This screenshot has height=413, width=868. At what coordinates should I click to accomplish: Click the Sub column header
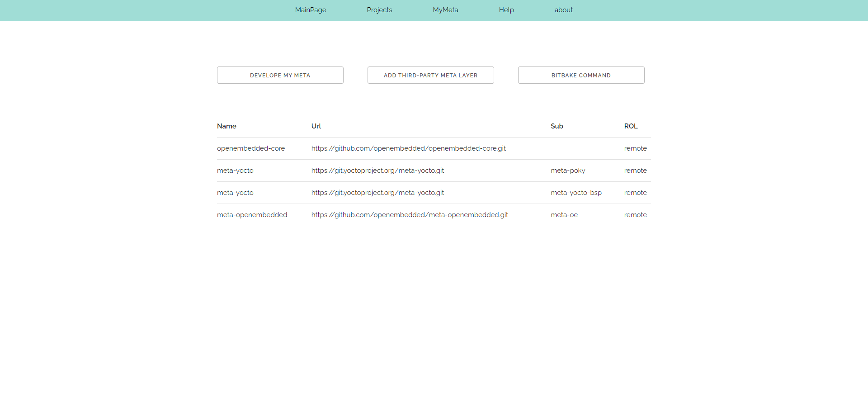(557, 126)
